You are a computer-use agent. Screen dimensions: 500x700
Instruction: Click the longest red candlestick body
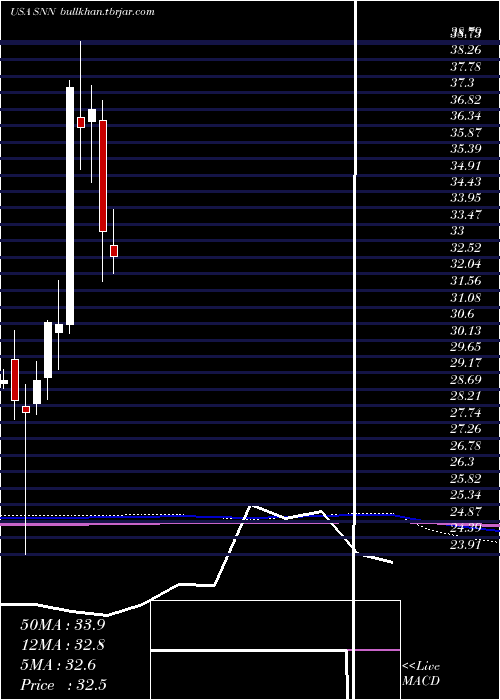(x=103, y=176)
